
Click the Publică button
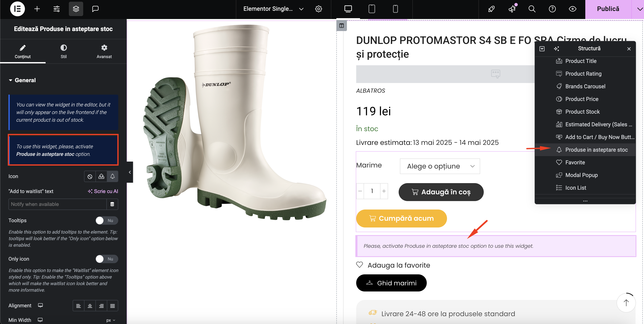(x=608, y=9)
